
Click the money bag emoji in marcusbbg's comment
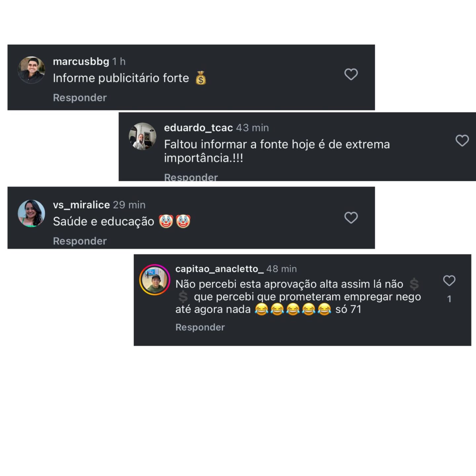tap(201, 78)
